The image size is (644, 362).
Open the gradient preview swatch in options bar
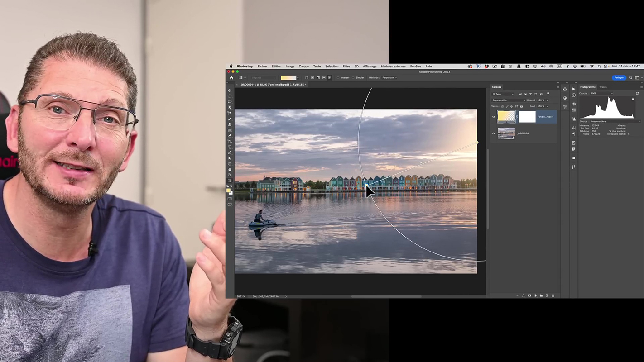288,78
